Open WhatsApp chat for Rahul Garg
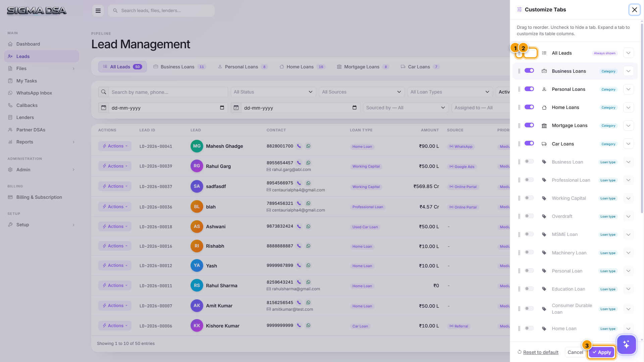The image size is (644, 362). (x=308, y=163)
